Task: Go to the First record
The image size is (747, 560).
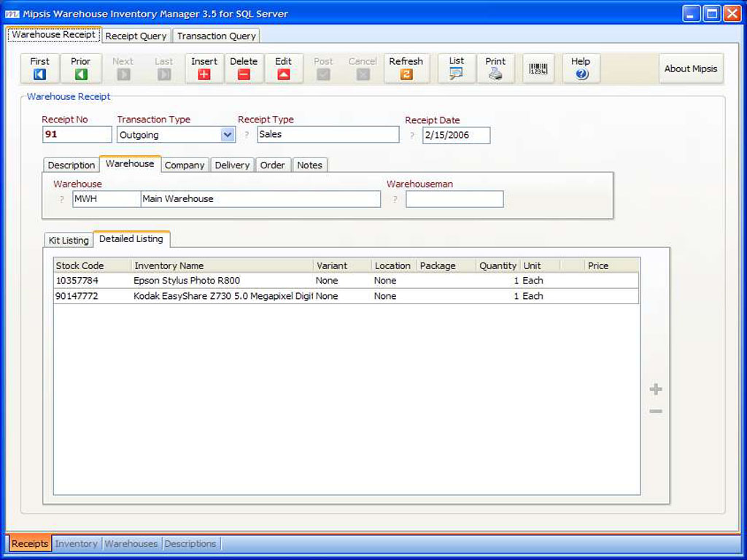Action: click(x=40, y=69)
